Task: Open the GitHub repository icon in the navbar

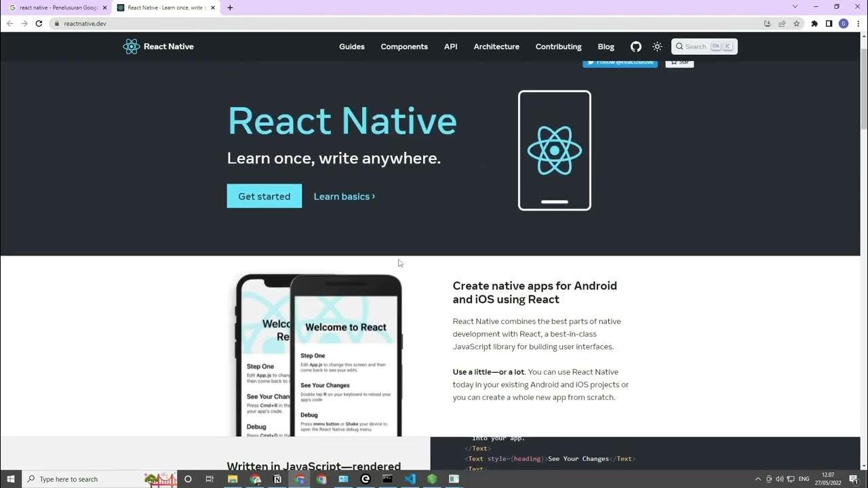Action: click(x=635, y=47)
